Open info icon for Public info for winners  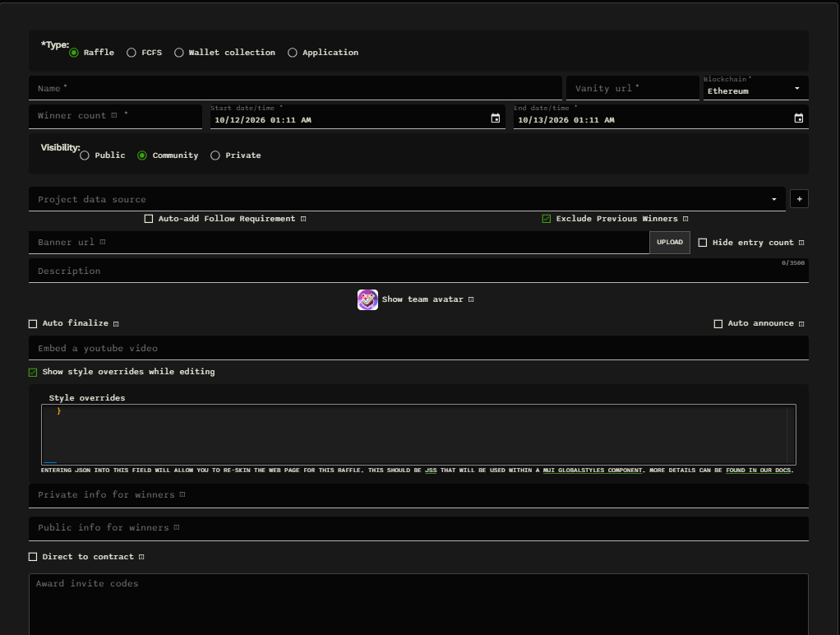(177, 528)
